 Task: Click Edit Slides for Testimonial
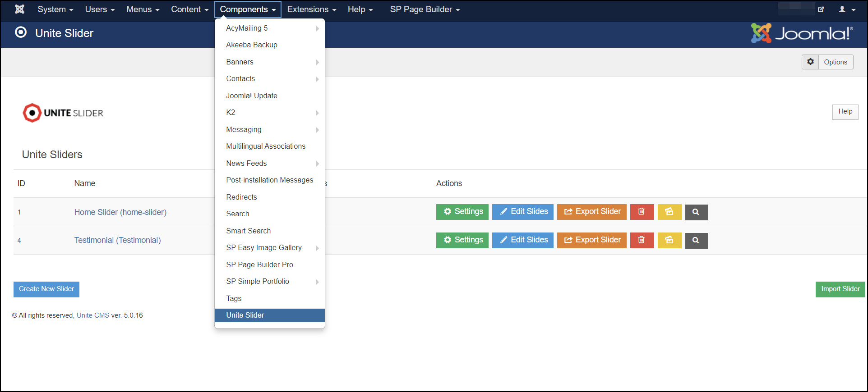522,240
